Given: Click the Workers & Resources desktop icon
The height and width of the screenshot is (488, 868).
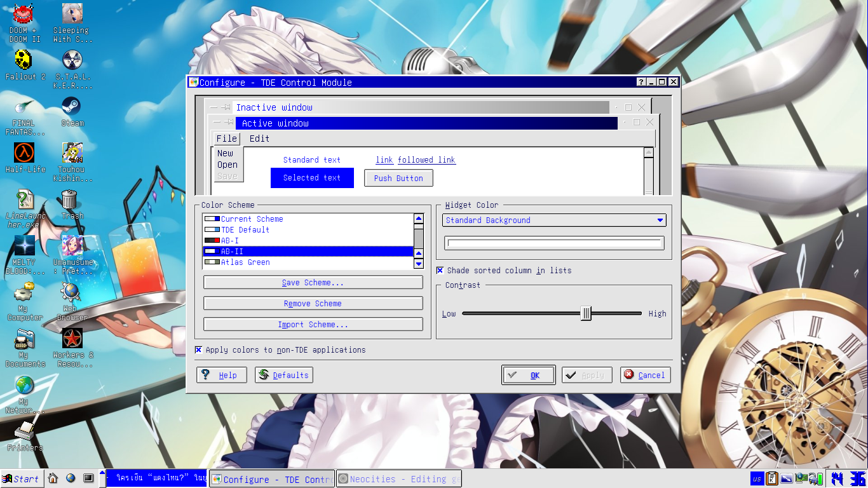Looking at the screenshot, I should pos(72,339).
